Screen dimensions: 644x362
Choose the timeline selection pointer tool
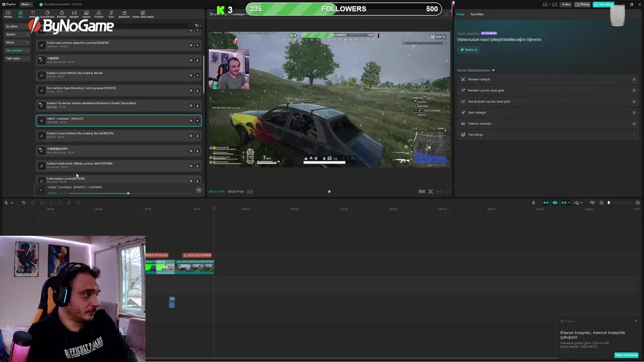tap(7, 203)
